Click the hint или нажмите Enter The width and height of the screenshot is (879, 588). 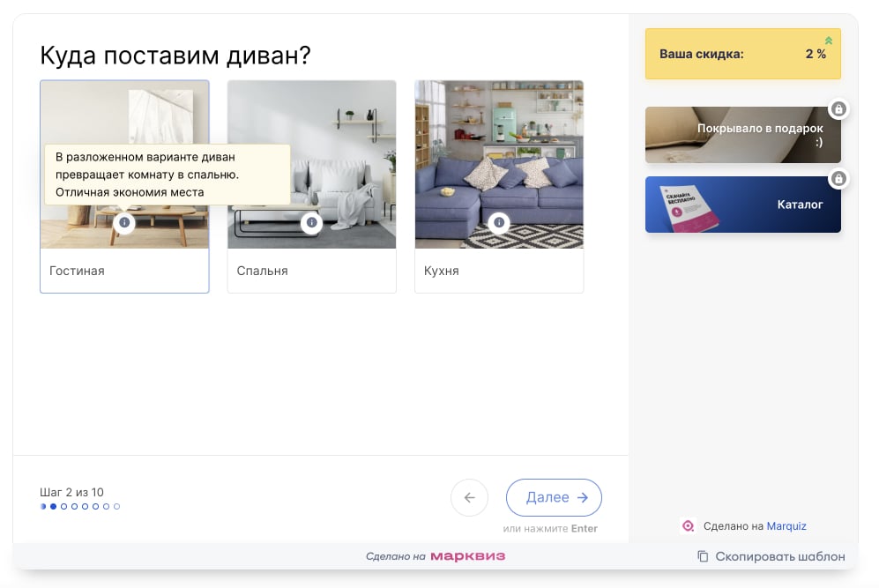tap(550, 529)
